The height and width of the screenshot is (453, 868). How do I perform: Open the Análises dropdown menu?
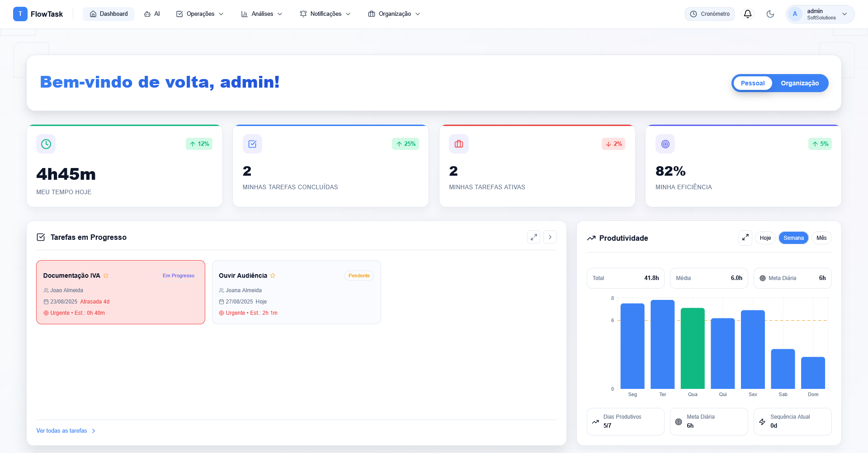[262, 14]
